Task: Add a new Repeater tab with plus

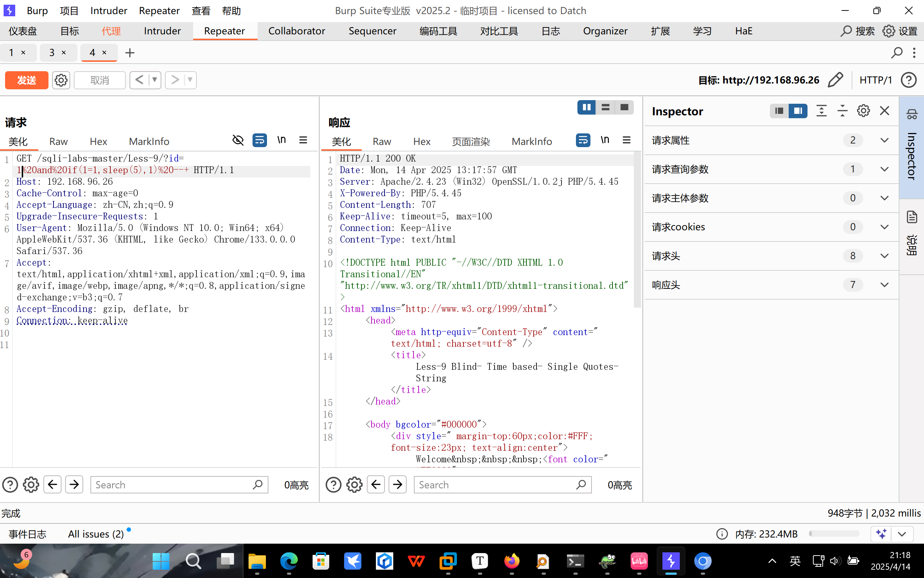Action: 130,53
